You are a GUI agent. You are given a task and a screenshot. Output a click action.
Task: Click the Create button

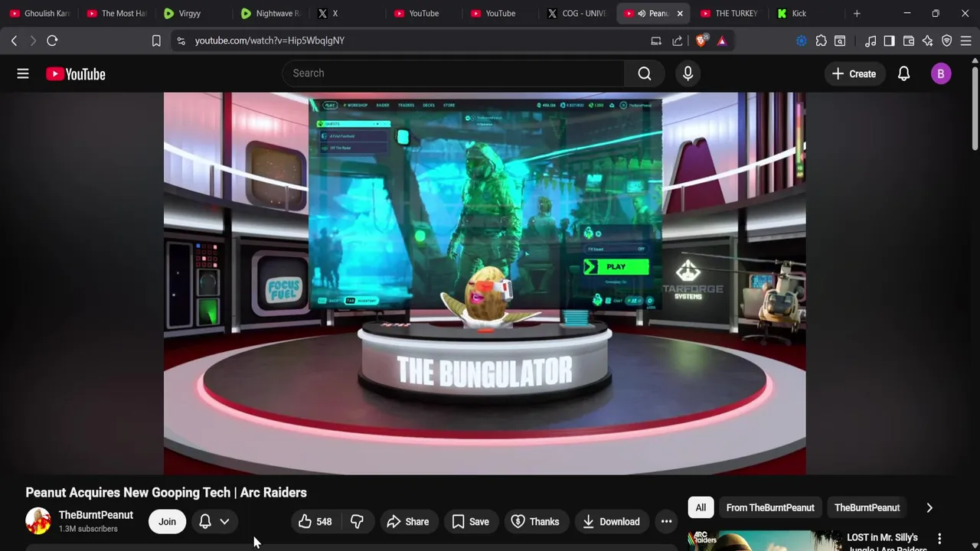click(854, 73)
